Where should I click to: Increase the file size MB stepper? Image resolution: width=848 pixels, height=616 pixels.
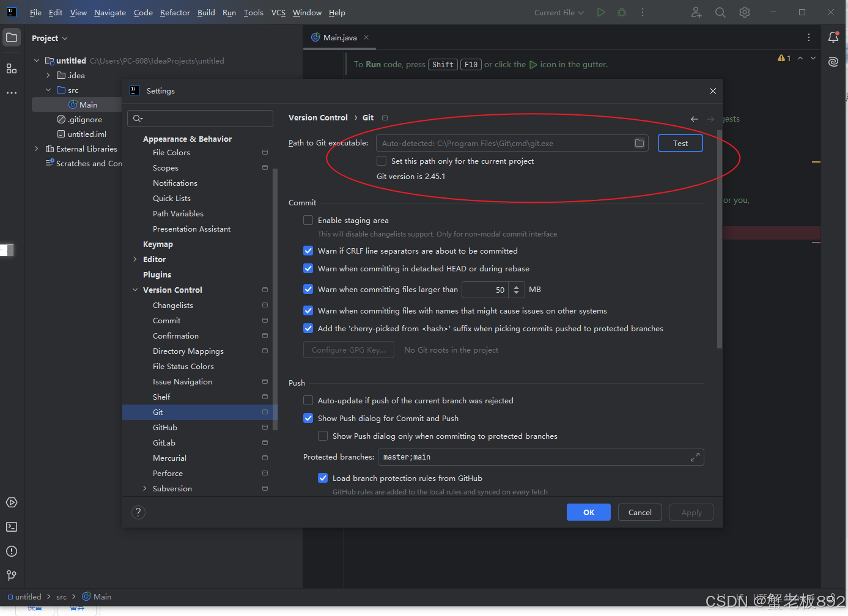coord(517,286)
